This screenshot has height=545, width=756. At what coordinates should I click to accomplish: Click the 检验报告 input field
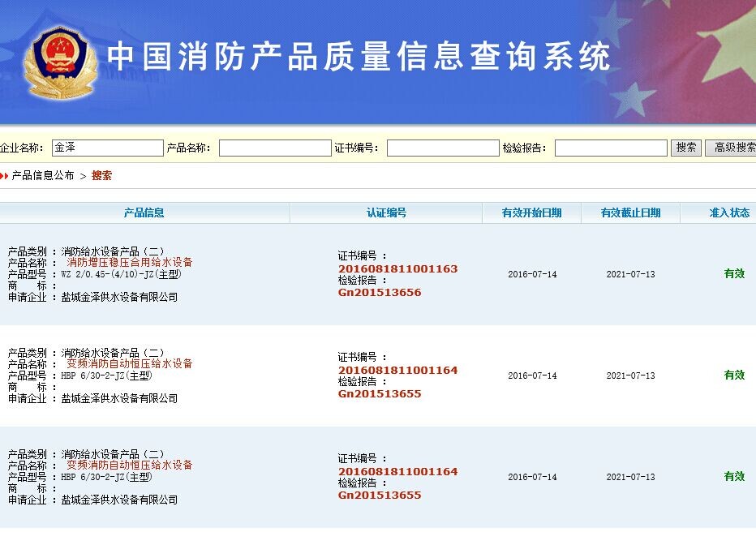click(611, 148)
